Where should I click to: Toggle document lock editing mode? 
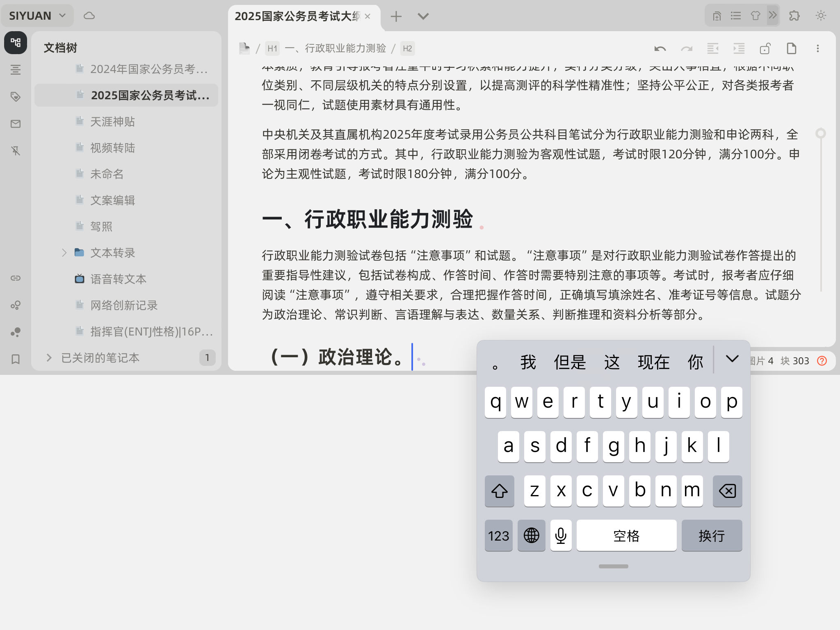point(765,49)
